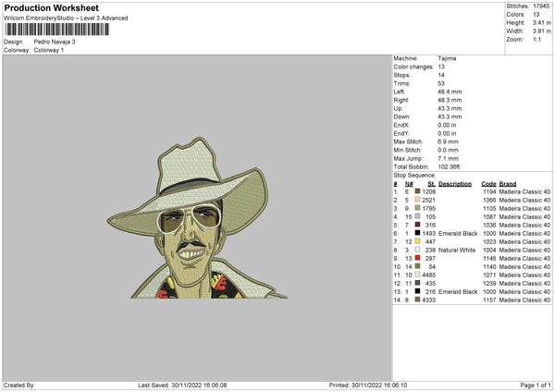Pick the maroon swatch in stop 5

point(417,225)
